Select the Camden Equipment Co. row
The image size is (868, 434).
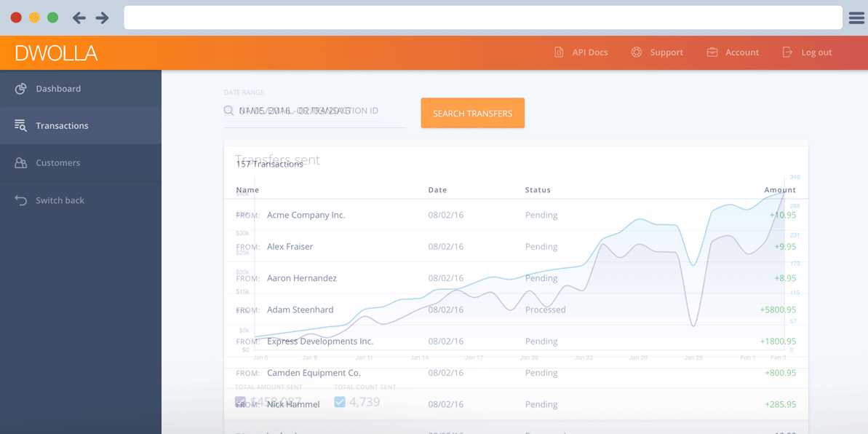pyautogui.click(x=516, y=373)
